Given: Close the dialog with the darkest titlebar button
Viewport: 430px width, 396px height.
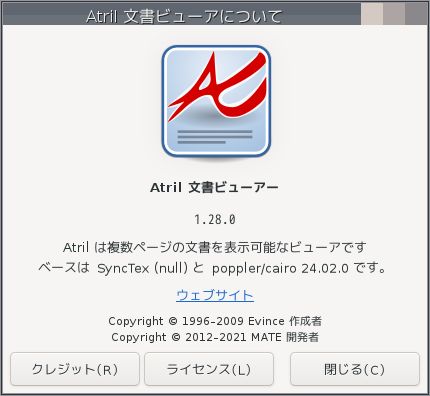Looking at the screenshot, I should point(416,14).
